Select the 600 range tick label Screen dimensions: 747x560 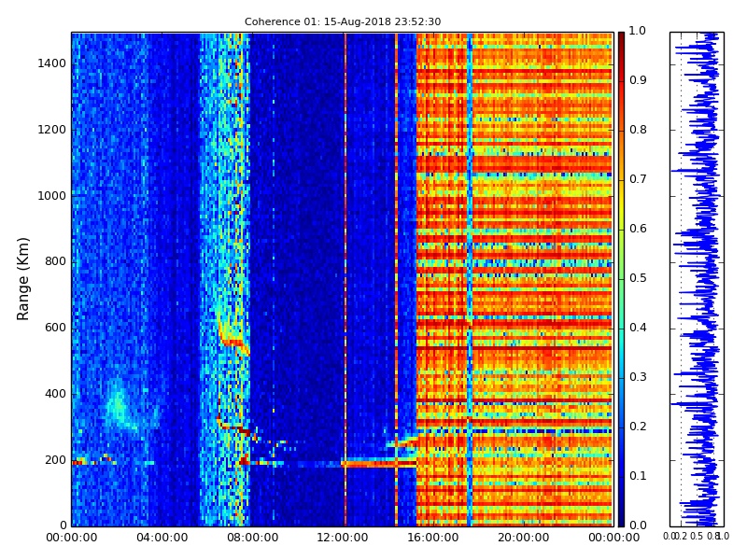coord(56,328)
